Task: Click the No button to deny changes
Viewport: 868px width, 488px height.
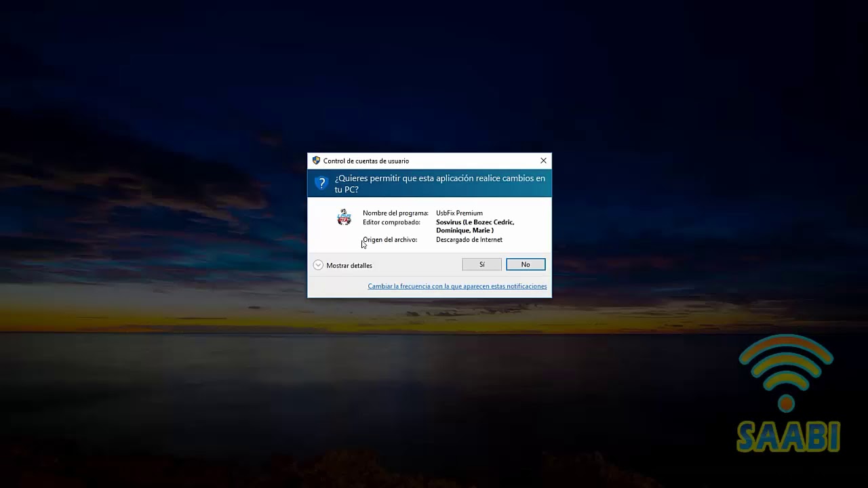Action: pyautogui.click(x=526, y=264)
